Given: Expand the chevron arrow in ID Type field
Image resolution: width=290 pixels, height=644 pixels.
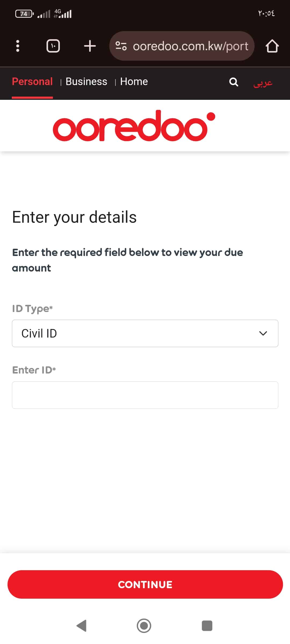Looking at the screenshot, I should [x=263, y=333].
